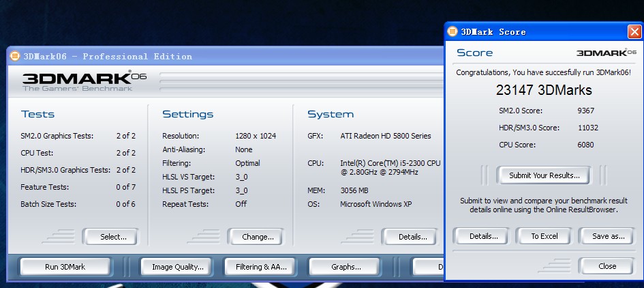Screen dimensions: 644x288
Task: Click the OS value Microsoft Windows XP
Action: (375, 204)
